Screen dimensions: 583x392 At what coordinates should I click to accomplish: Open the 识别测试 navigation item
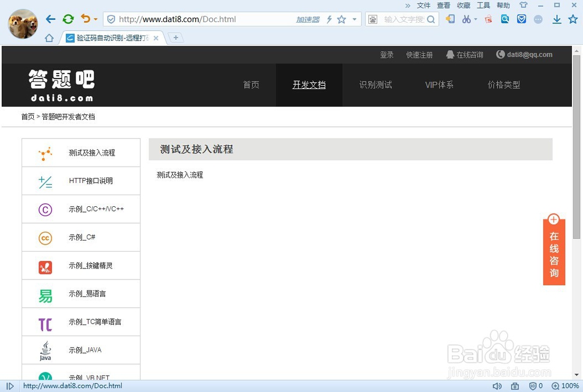pyautogui.click(x=375, y=84)
